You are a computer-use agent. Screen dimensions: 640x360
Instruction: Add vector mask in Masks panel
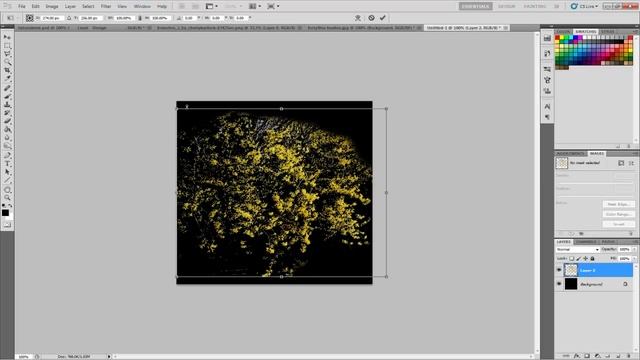coord(631,163)
